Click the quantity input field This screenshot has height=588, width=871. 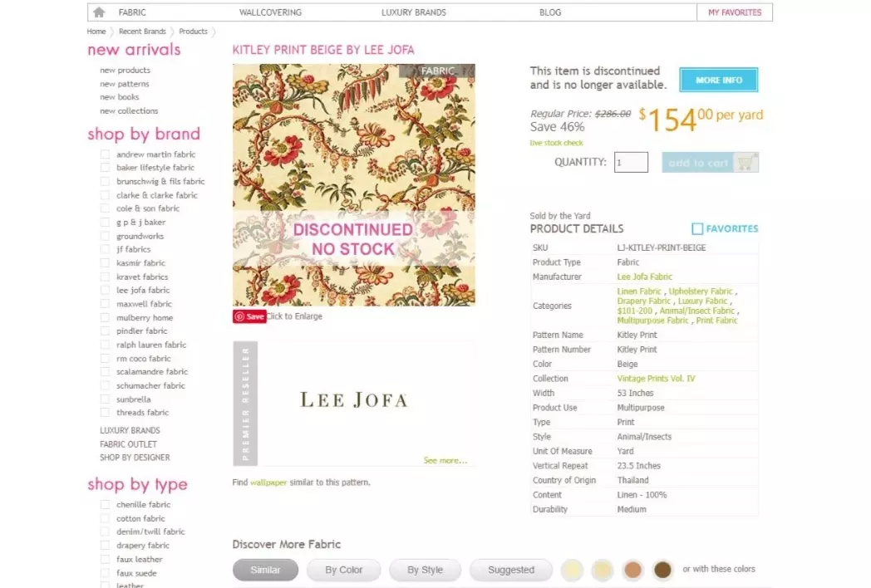coord(631,162)
